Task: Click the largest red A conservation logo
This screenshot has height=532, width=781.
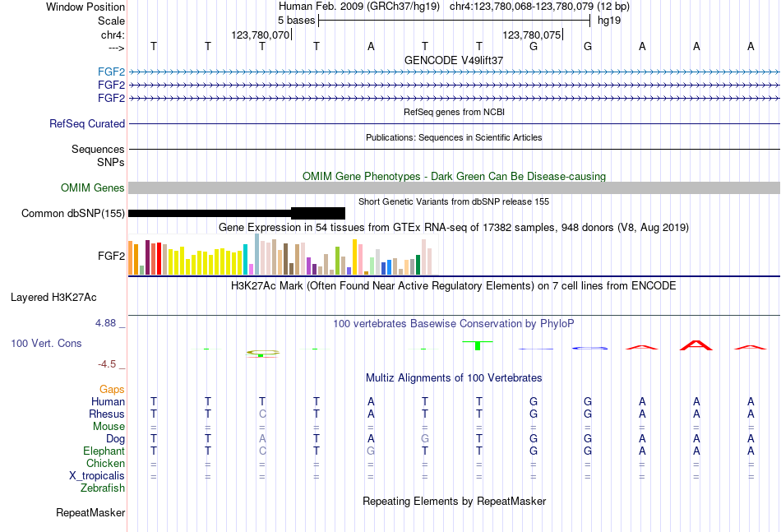Action: pos(696,345)
